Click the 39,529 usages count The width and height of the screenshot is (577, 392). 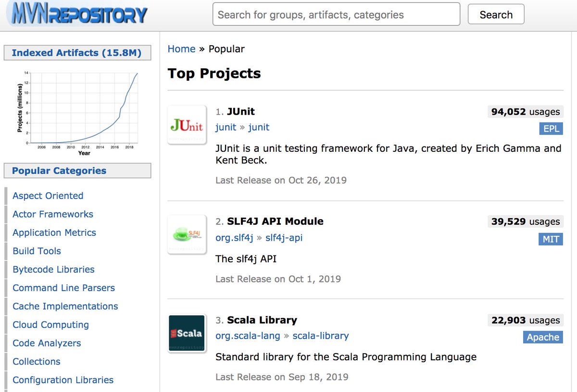pos(526,222)
